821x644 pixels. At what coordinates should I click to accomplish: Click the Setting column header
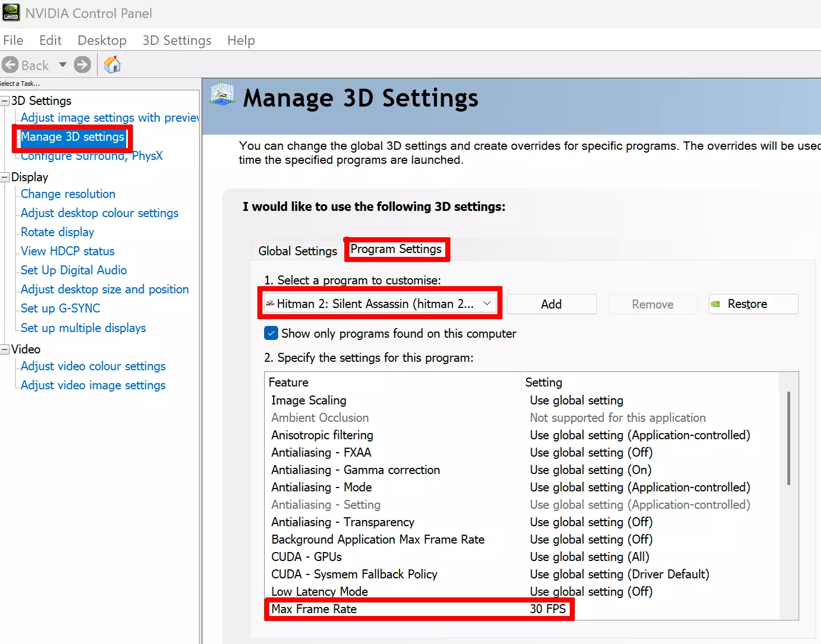click(651, 383)
